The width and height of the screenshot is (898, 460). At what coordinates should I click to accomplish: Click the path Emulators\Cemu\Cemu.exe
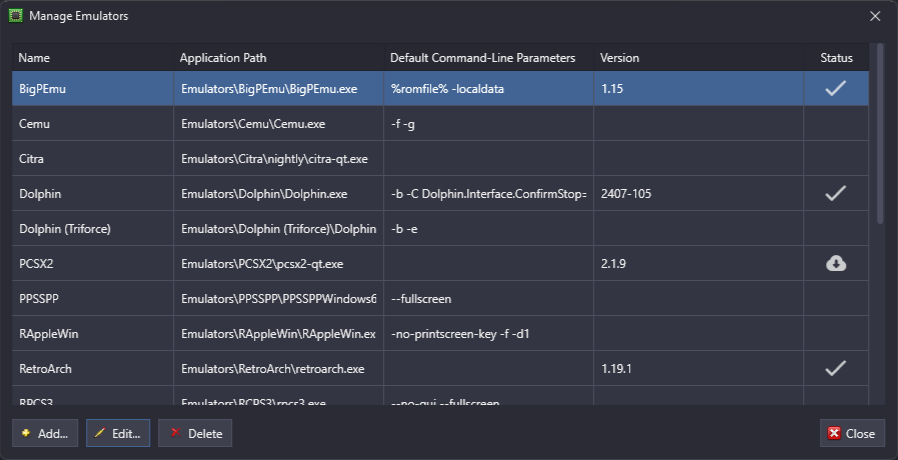tap(253, 124)
